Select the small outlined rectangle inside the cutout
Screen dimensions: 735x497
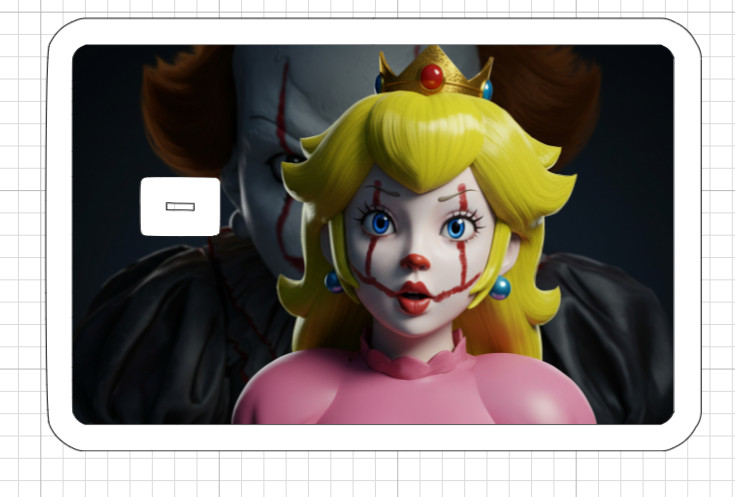point(180,206)
